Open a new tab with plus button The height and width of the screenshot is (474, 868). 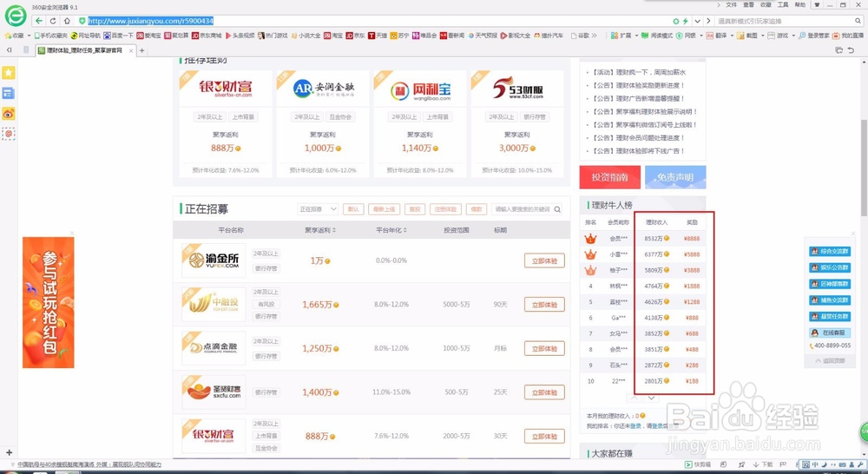[142, 50]
